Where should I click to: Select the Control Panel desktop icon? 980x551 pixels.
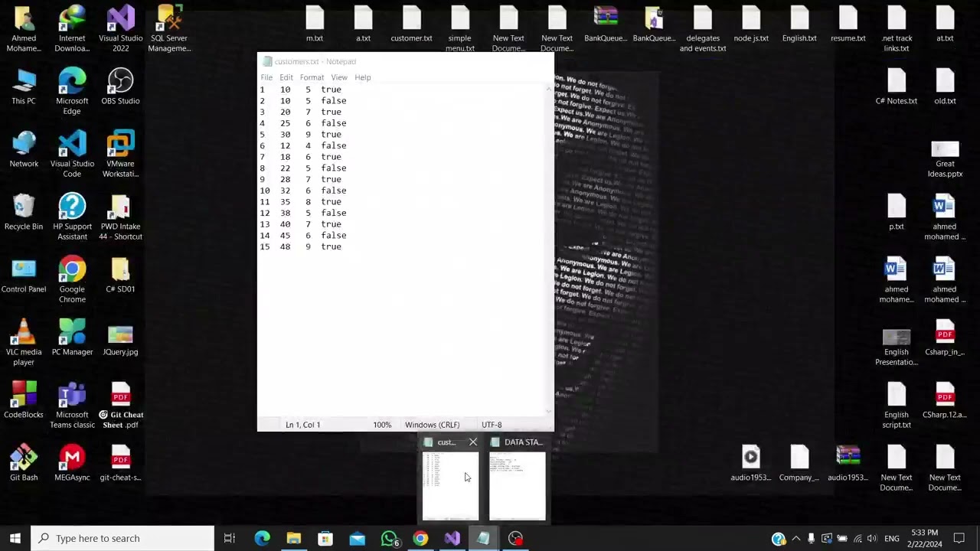[24, 275]
